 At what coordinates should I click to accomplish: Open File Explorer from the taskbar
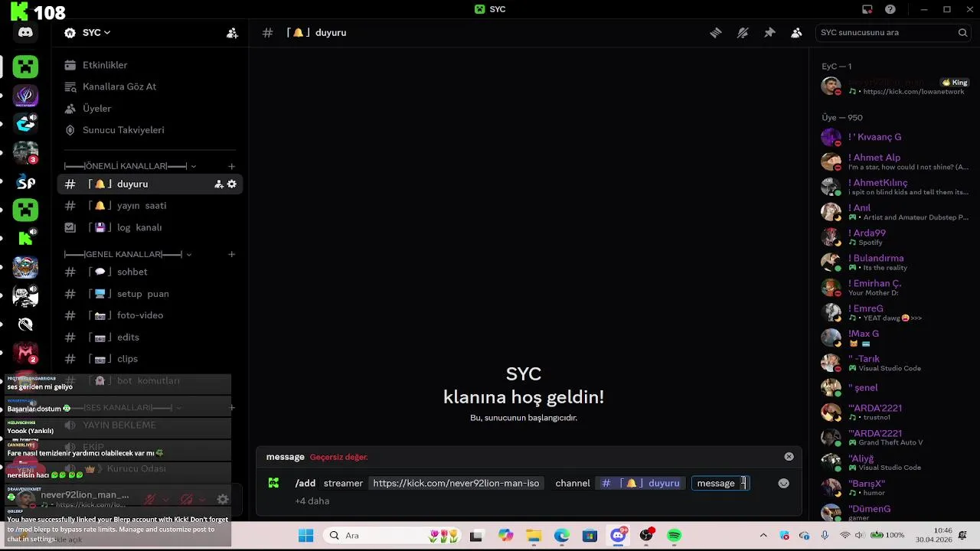point(534,536)
